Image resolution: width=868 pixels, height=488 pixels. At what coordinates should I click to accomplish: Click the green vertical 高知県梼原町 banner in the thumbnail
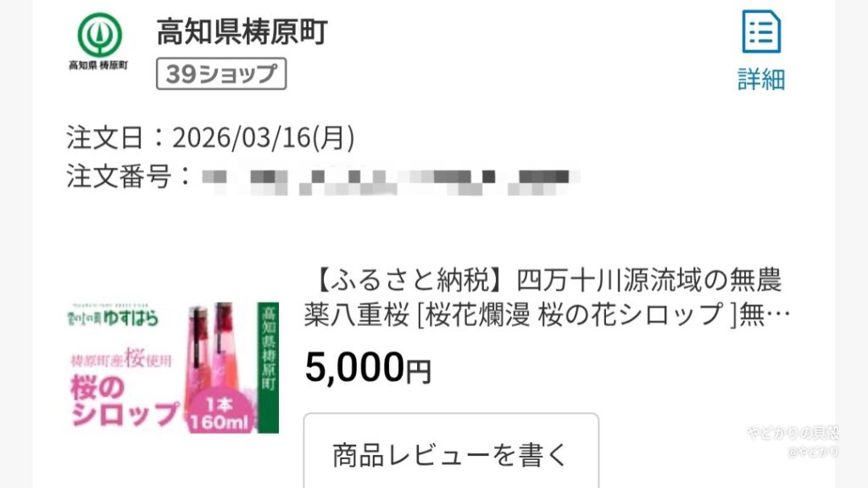click(x=268, y=368)
